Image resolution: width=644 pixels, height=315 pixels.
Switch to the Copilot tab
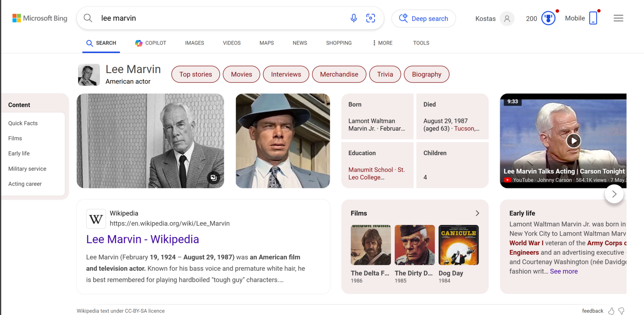(151, 43)
